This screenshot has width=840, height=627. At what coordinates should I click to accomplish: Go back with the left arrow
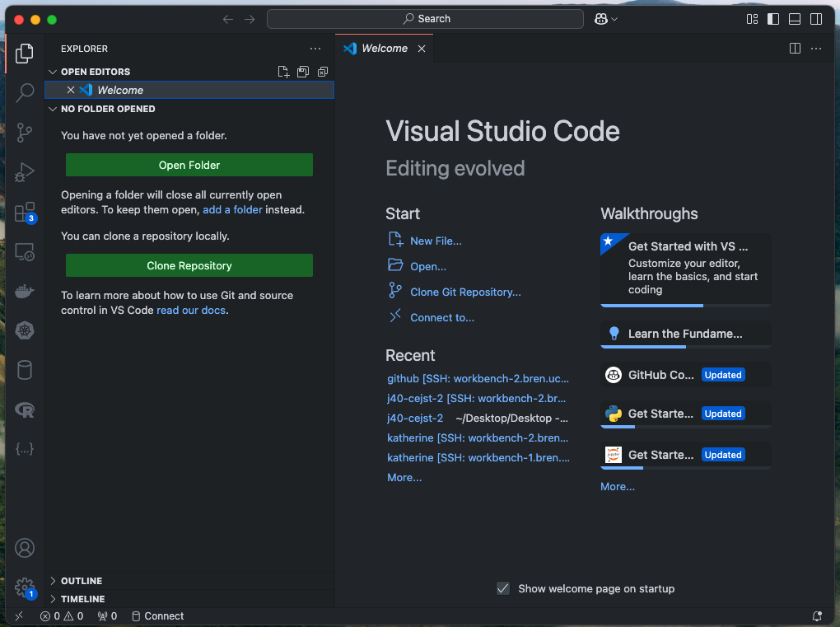click(228, 19)
